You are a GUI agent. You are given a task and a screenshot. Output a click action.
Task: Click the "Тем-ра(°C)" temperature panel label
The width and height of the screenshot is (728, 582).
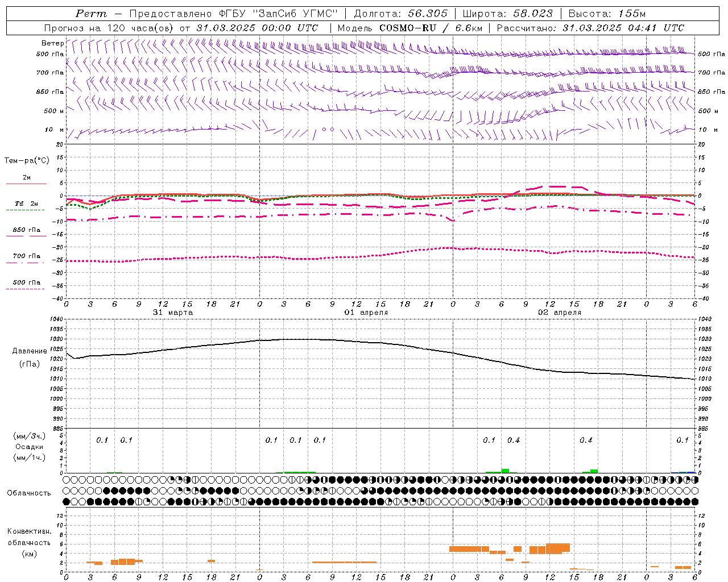click(x=27, y=161)
